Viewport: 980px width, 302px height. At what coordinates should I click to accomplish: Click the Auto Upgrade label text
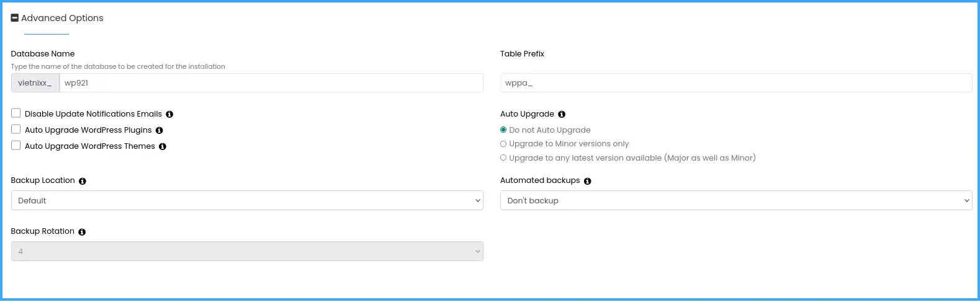(527, 114)
